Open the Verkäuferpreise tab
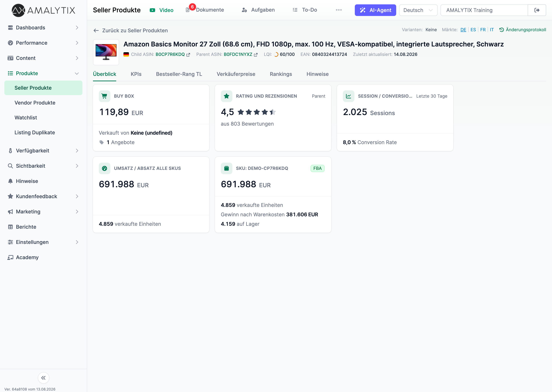This screenshot has height=392, width=552. [x=236, y=74]
